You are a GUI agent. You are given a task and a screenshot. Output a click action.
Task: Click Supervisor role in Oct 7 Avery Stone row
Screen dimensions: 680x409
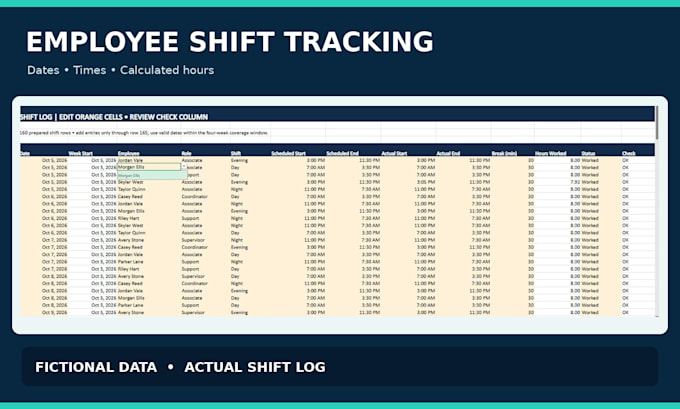point(193,240)
